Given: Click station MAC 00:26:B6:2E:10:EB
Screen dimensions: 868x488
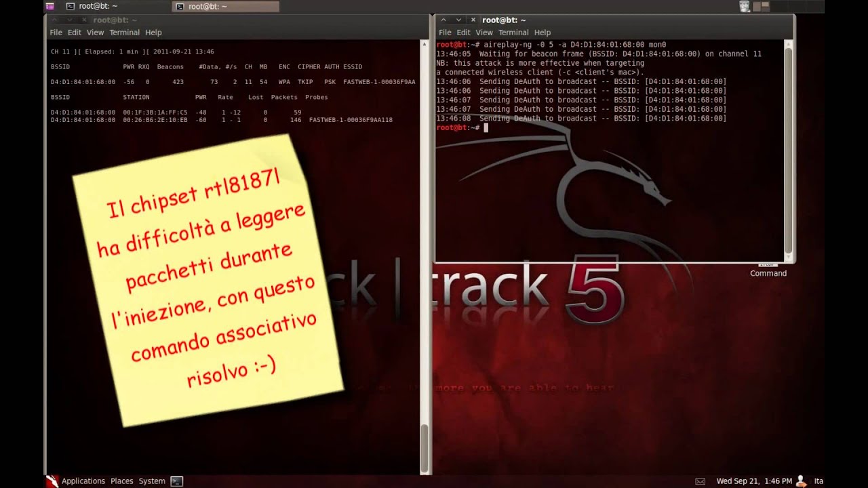Looking at the screenshot, I should pos(155,120).
